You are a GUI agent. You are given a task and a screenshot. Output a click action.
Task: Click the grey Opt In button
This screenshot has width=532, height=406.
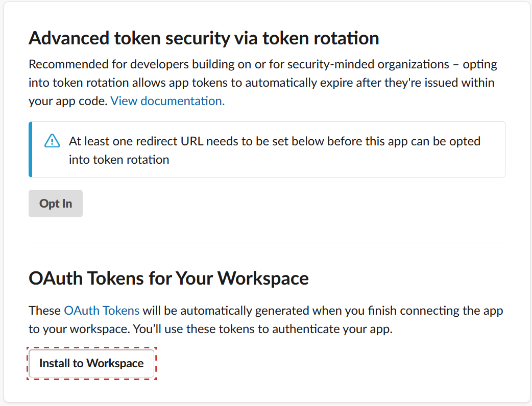pos(56,204)
